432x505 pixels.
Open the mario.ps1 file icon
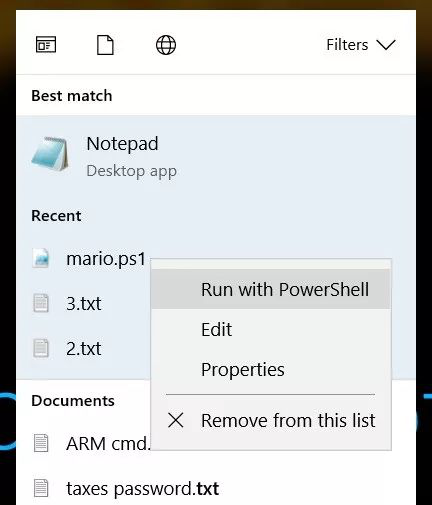click(x=41, y=258)
